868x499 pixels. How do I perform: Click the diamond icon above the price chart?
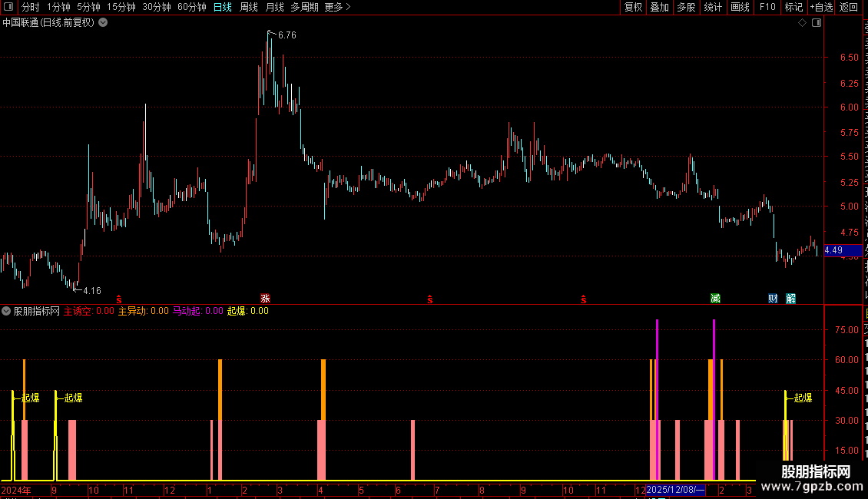pos(802,23)
